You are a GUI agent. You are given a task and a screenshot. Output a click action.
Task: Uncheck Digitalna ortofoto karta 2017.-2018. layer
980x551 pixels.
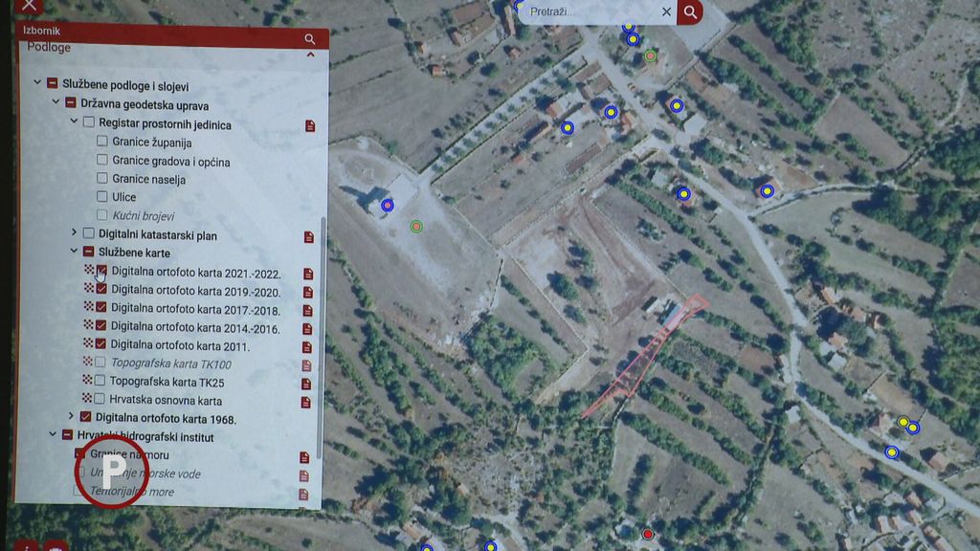point(101,310)
